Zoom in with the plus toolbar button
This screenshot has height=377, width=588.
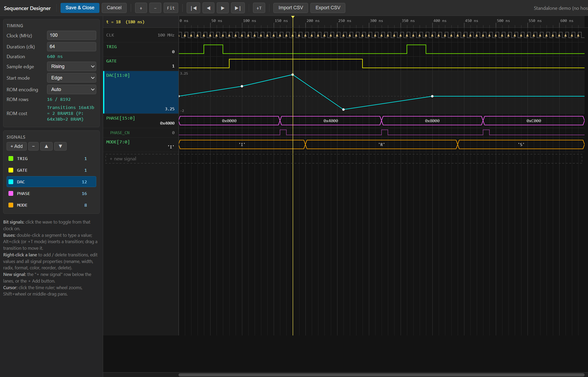(x=141, y=8)
